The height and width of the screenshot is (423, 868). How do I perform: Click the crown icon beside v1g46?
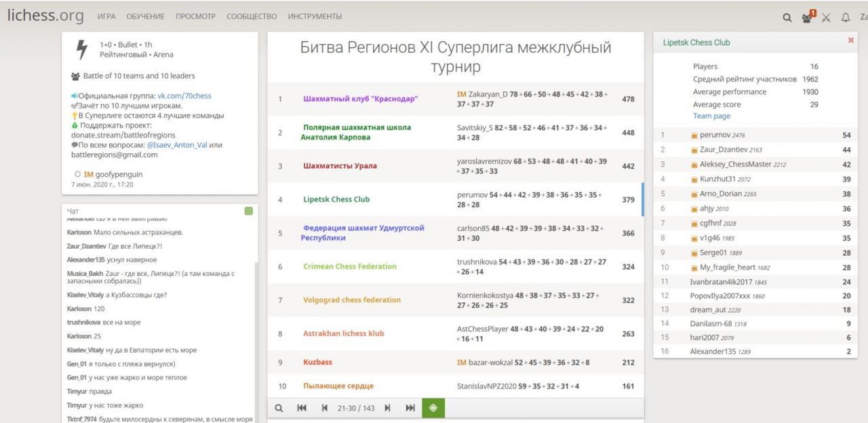[694, 238]
